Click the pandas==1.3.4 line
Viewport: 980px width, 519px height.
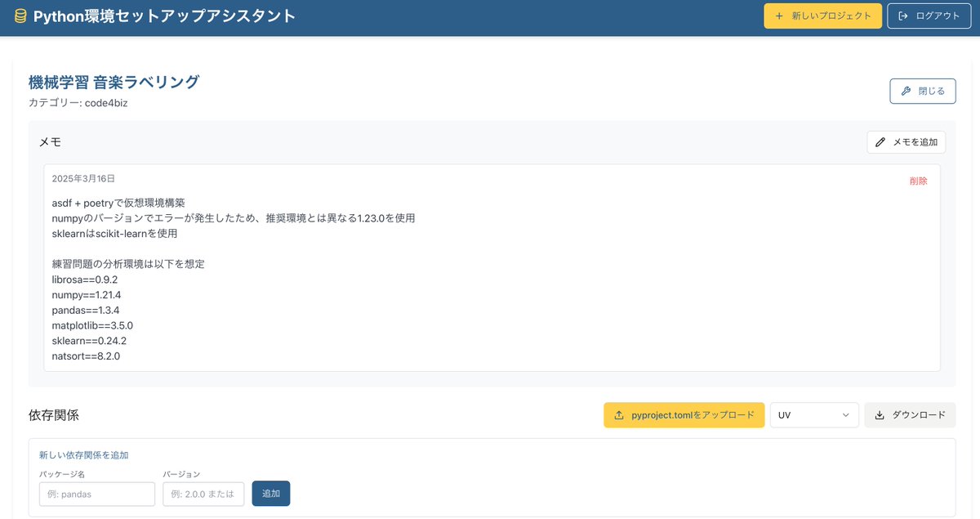[86, 311]
